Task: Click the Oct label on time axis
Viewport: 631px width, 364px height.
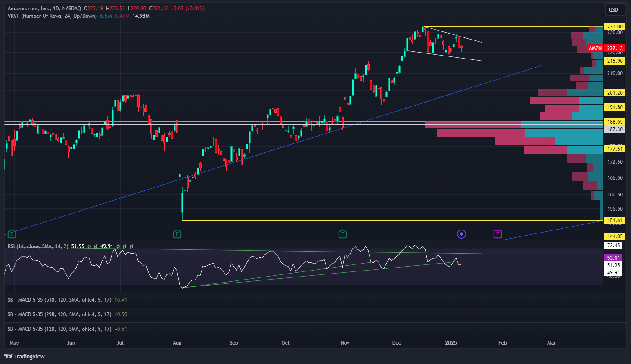Action: click(285, 343)
